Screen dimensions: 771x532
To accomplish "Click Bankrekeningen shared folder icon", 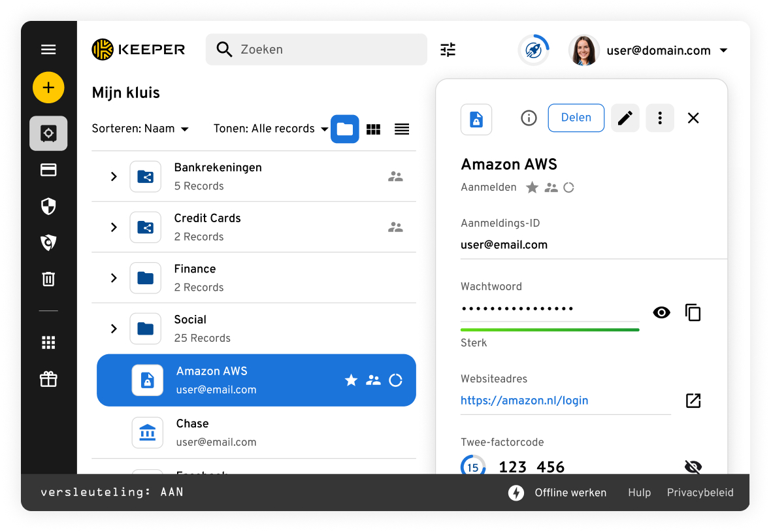I will coord(146,176).
